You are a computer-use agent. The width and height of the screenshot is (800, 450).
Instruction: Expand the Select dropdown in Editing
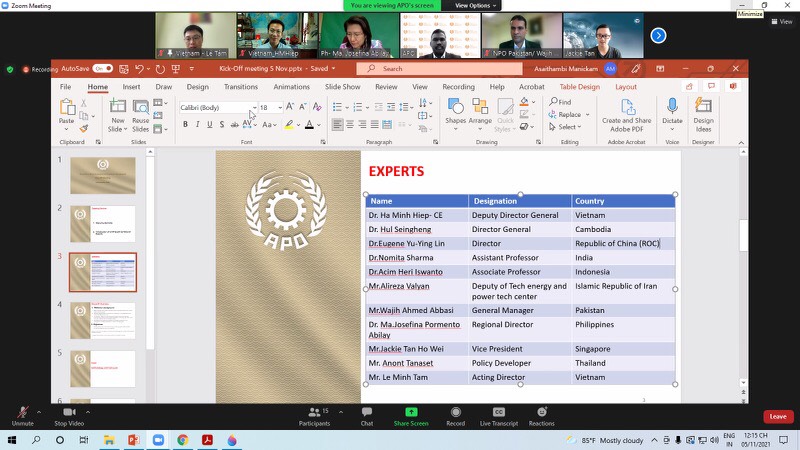(x=565, y=127)
